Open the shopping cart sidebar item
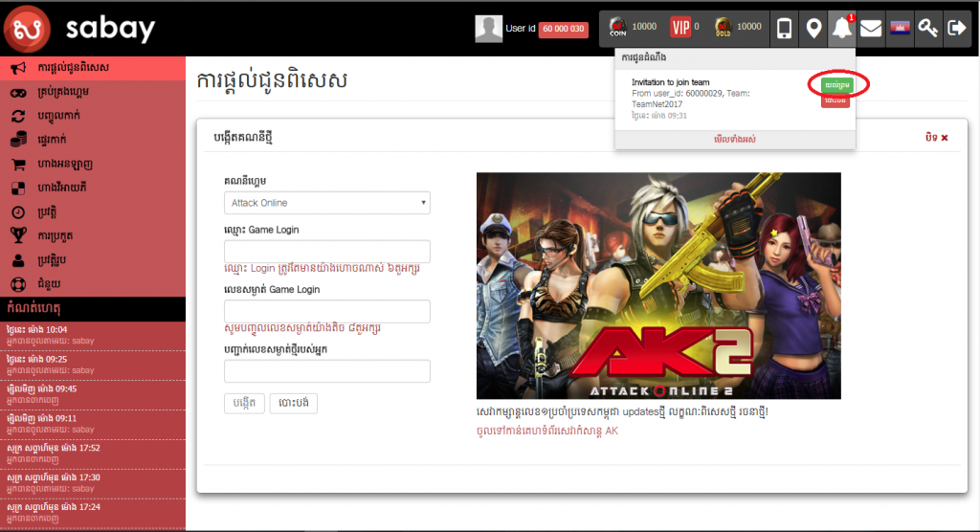The height and width of the screenshot is (532, 980). 18,164
